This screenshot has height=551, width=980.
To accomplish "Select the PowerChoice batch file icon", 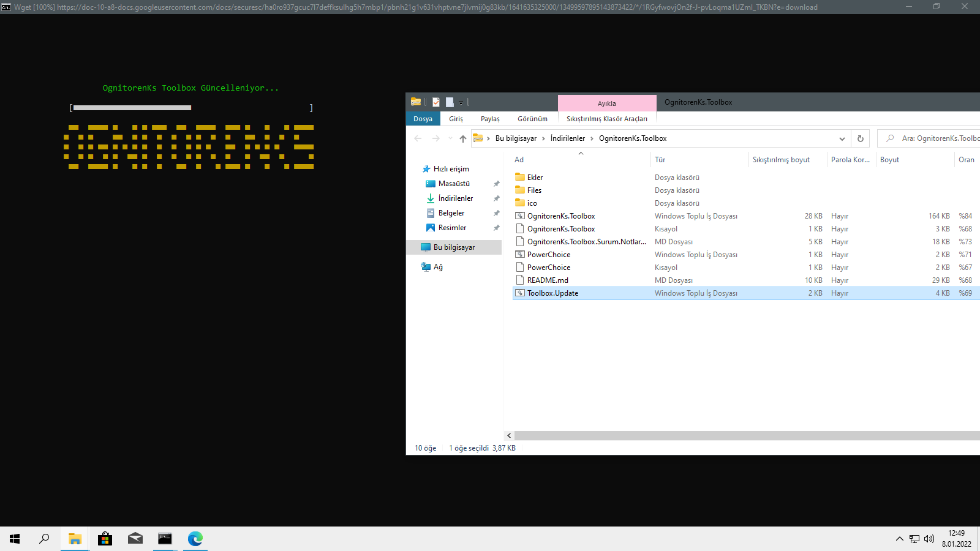I will point(520,255).
